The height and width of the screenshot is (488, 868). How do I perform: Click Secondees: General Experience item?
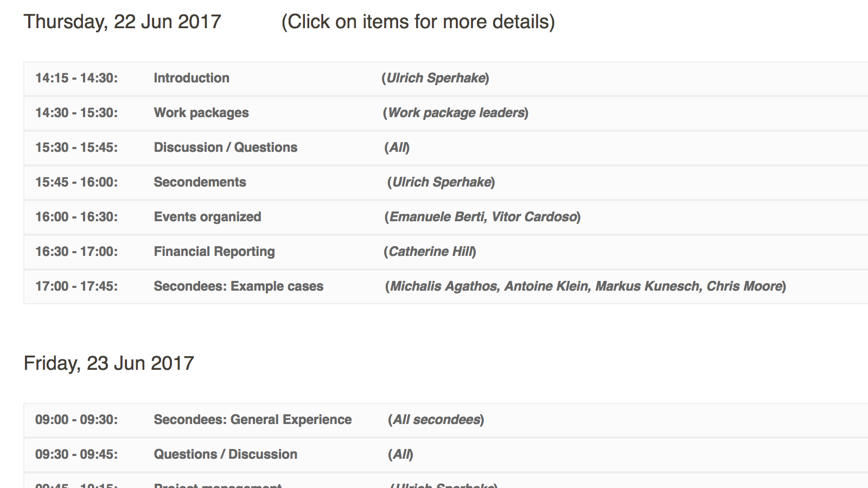coord(252,420)
